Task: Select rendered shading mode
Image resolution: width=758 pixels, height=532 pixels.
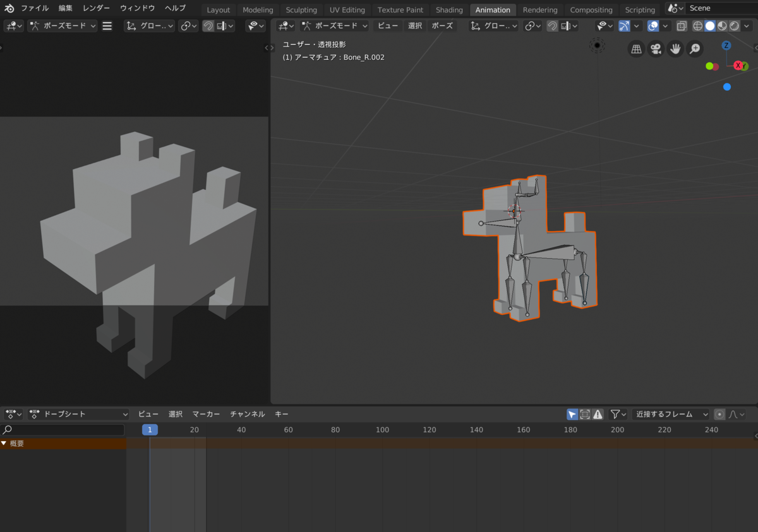Action: click(x=734, y=26)
